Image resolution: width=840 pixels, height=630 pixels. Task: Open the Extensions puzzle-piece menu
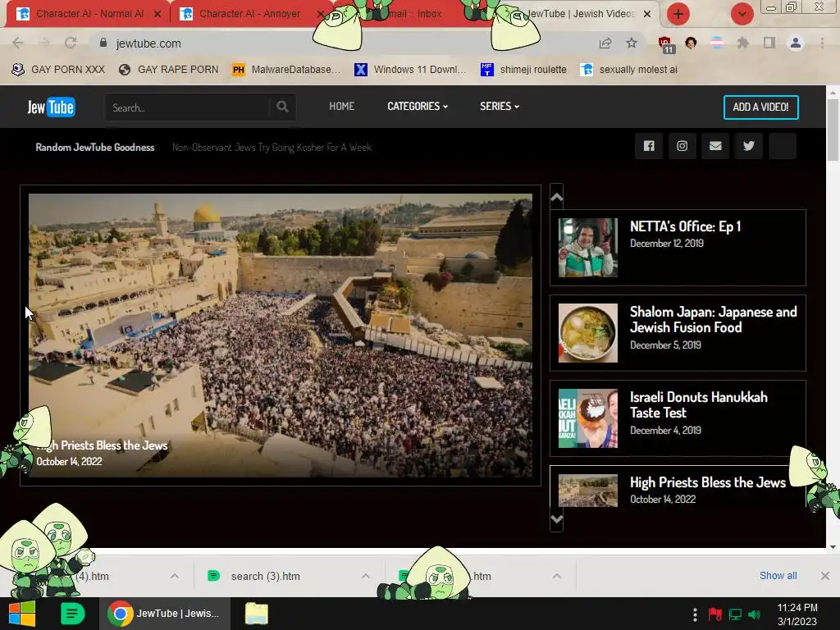742,43
